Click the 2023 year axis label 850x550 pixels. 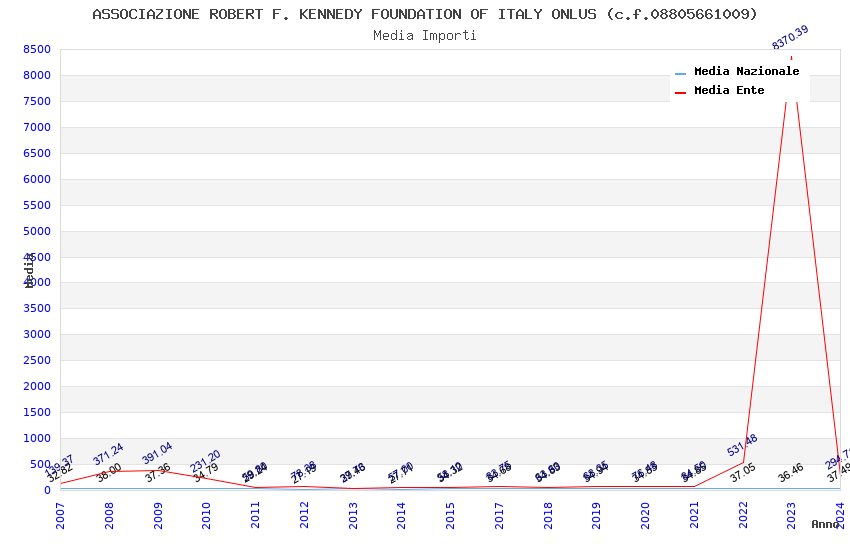[791, 515]
